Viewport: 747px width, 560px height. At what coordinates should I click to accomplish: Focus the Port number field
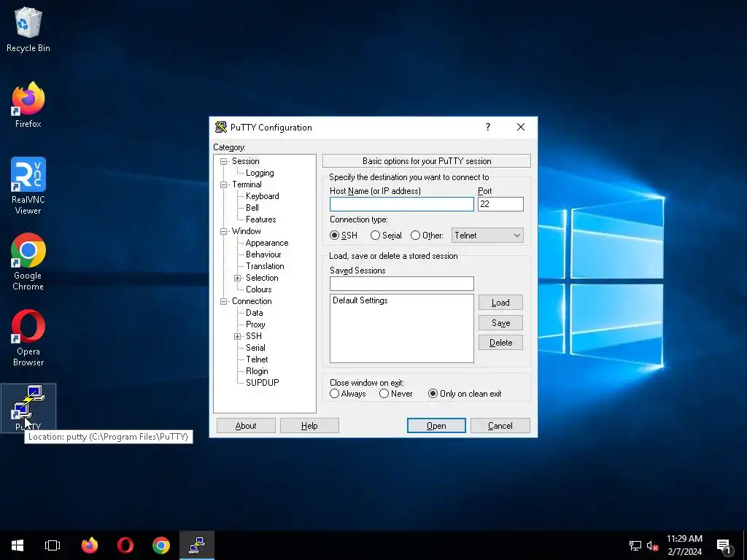coord(500,204)
